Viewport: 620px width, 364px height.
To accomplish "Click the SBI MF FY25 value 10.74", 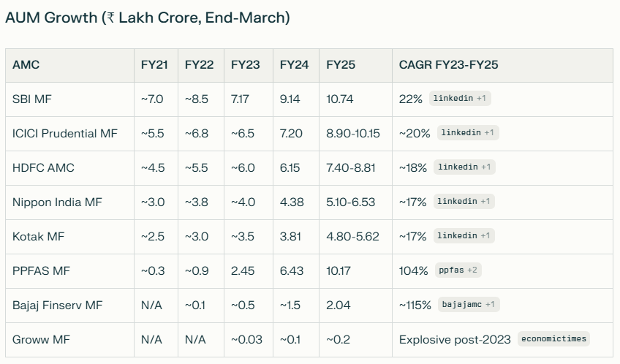I will pos(340,99).
